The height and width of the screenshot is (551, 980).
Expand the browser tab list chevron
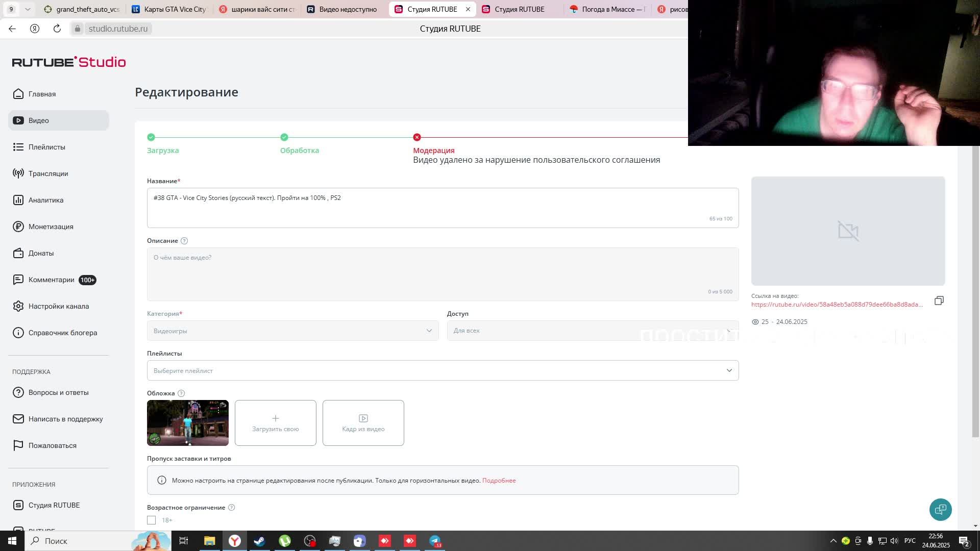point(28,9)
